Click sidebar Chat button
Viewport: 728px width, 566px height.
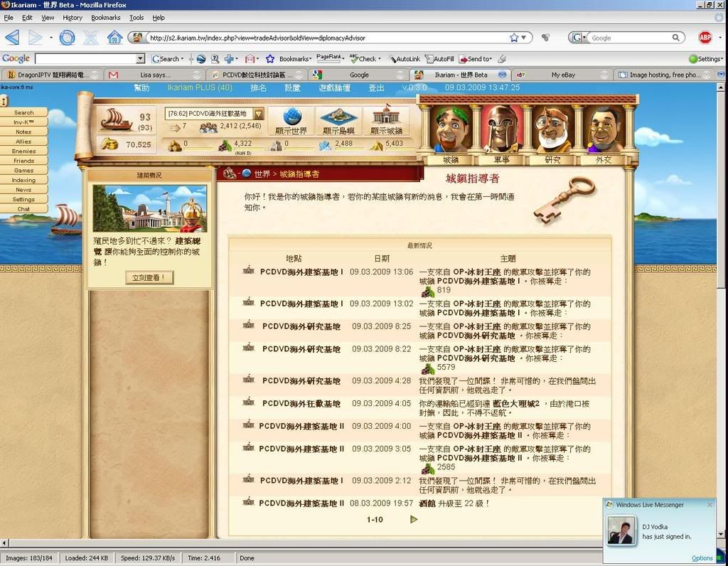tap(23, 209)
